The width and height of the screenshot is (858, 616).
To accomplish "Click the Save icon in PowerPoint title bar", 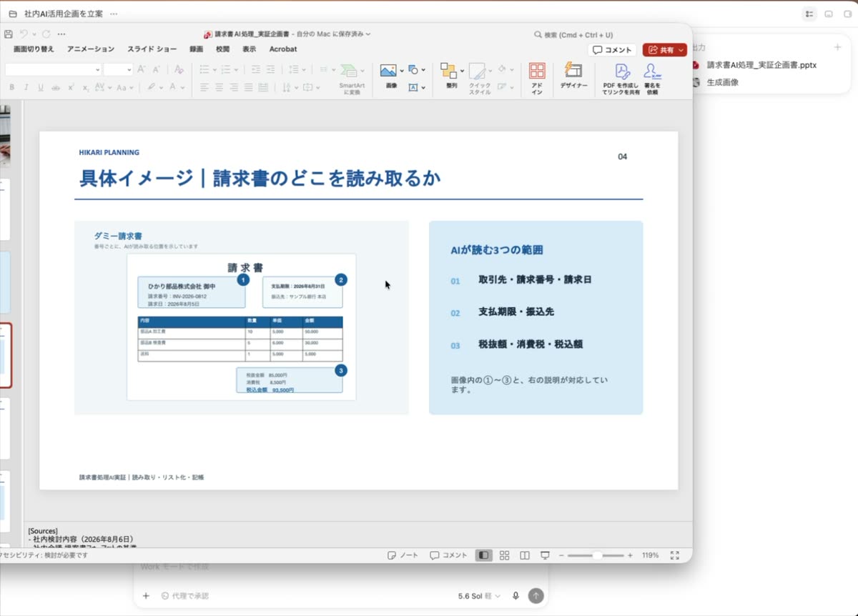I will click(x=9, y=34).
